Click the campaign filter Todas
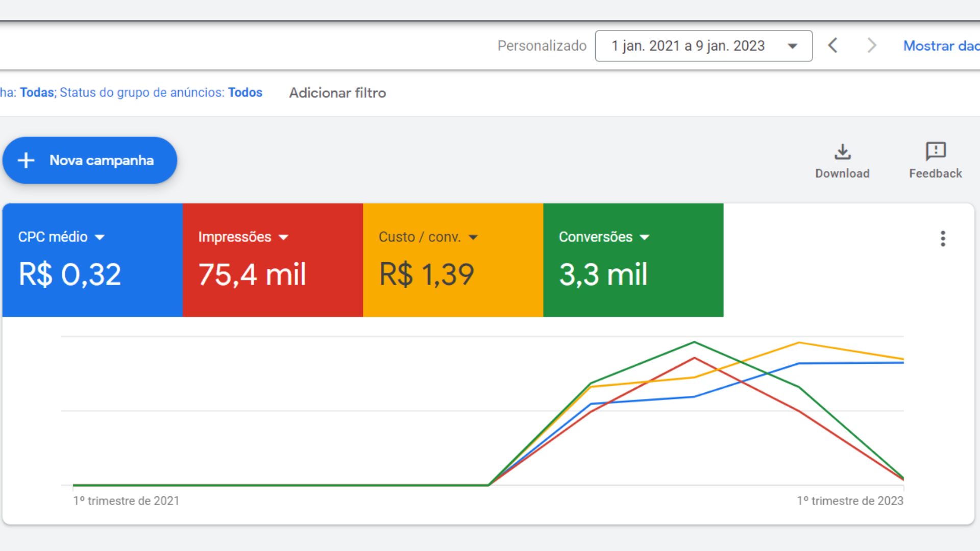 [37, 93]
